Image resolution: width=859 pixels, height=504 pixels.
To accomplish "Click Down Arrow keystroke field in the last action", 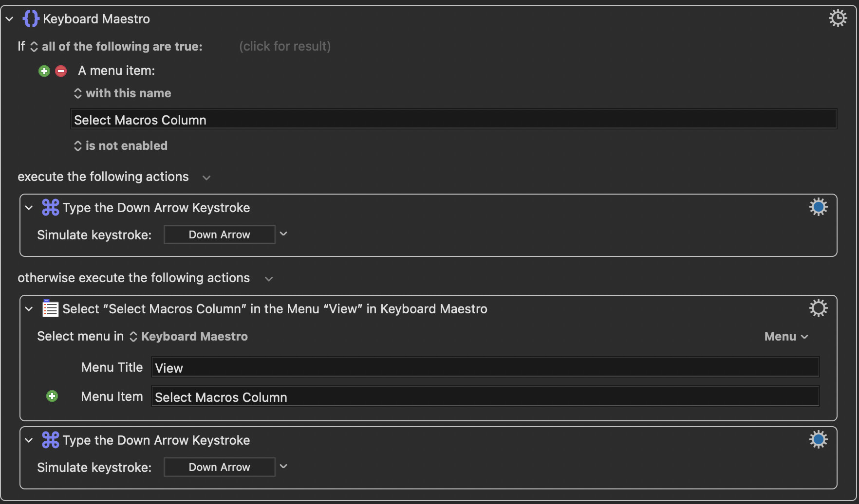I will [x=219, y=467].
